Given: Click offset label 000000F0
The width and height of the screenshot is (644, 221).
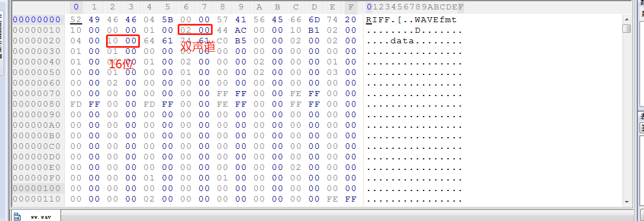Looking at the screenshot, I should [37, 178].
